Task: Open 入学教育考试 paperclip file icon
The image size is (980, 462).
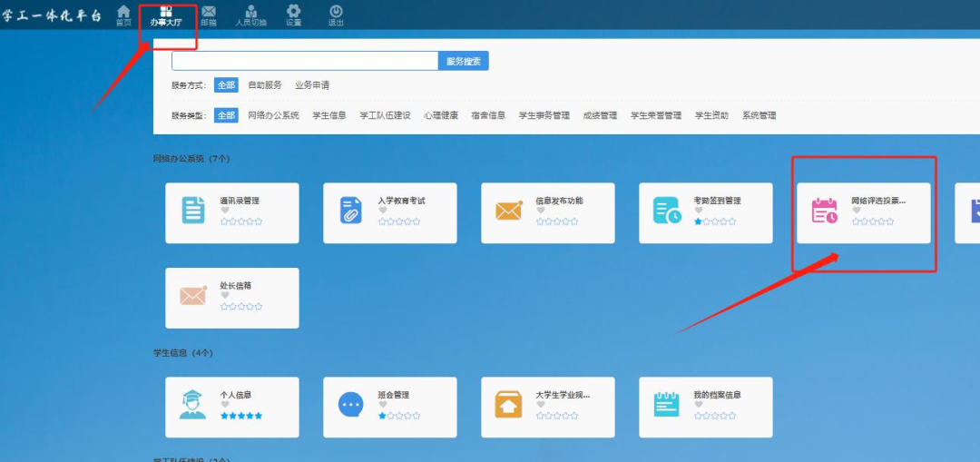Action: pos(351,211)
